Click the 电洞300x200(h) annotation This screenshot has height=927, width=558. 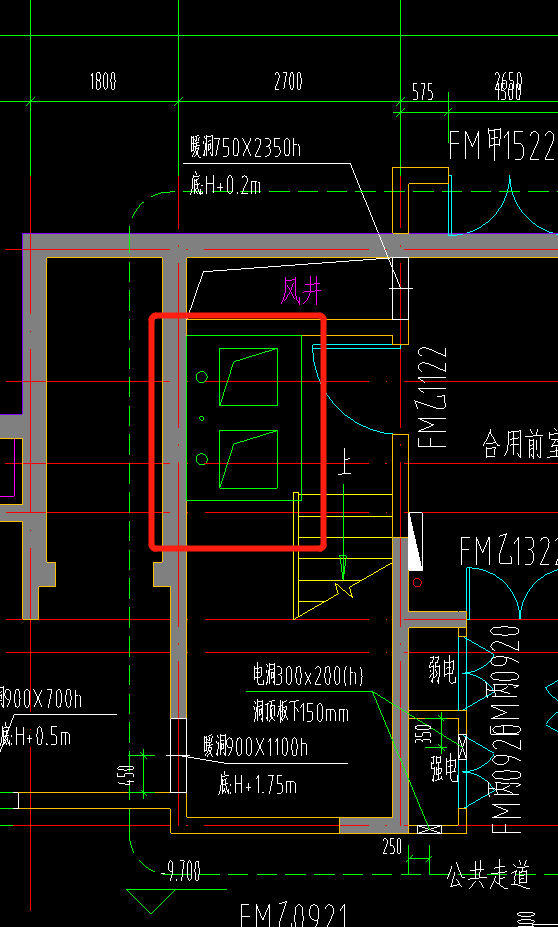308,675
